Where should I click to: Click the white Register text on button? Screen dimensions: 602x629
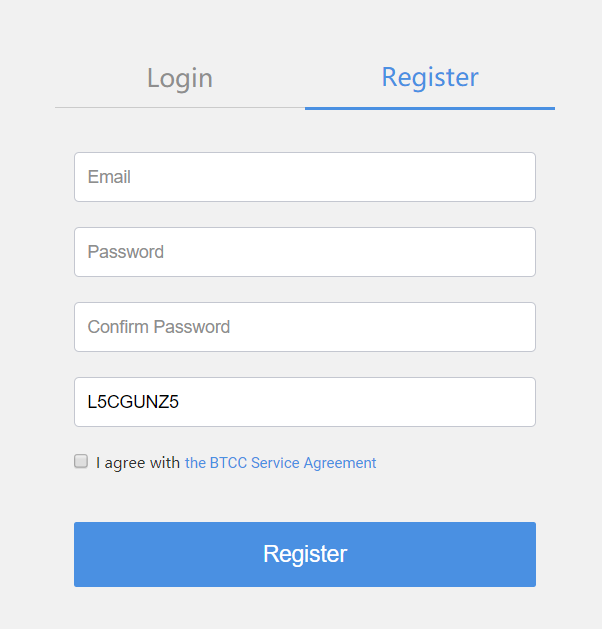coord(305,554)
